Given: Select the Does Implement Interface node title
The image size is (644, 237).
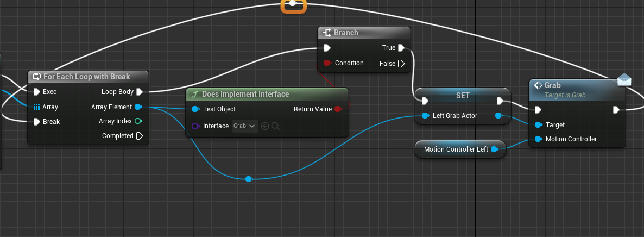Looking at the screenshot, I should click(245, 94).
